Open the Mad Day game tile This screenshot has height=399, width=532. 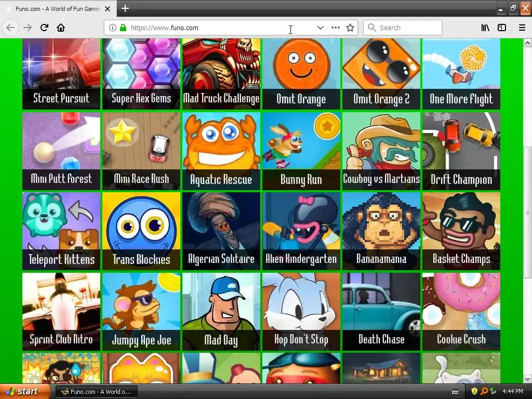221,312
